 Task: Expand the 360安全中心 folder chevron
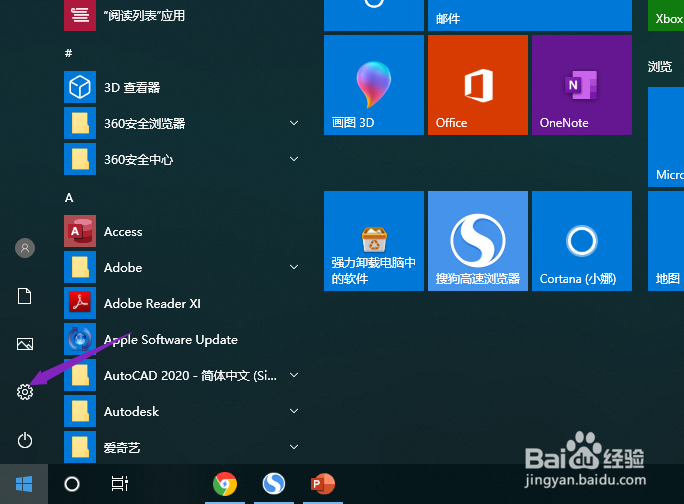point(294,159)
